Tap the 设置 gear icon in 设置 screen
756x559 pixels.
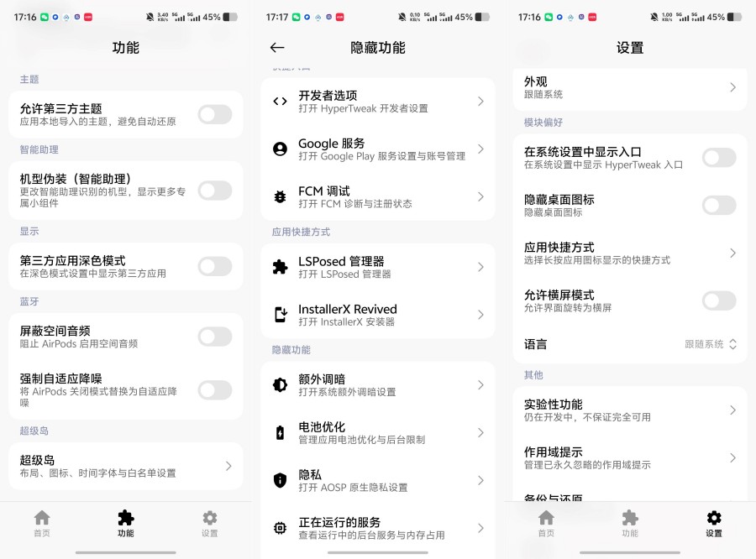point(714,518)
